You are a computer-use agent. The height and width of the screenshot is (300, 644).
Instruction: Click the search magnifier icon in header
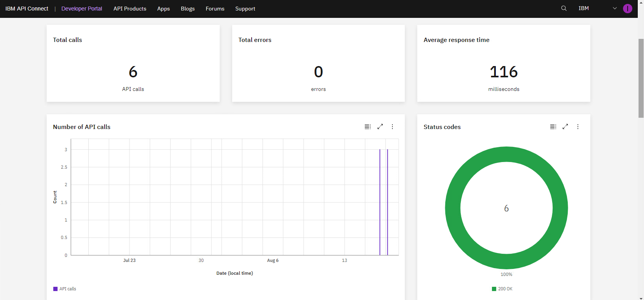(563, 8)
